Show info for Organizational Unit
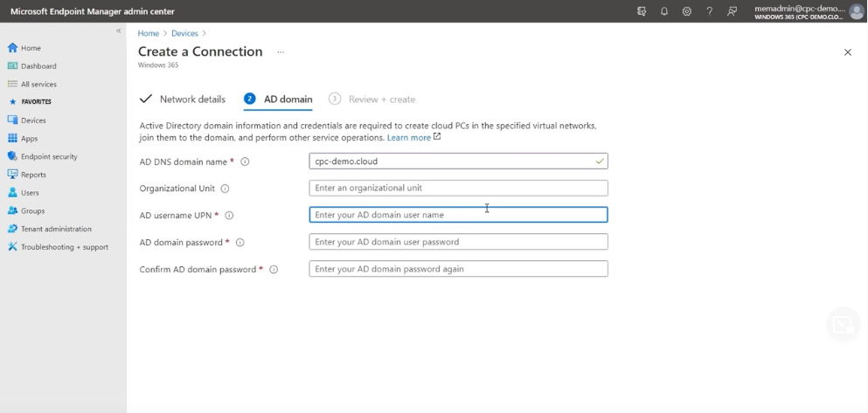This screenshot has width=868, height=413. tap(225, 189)
